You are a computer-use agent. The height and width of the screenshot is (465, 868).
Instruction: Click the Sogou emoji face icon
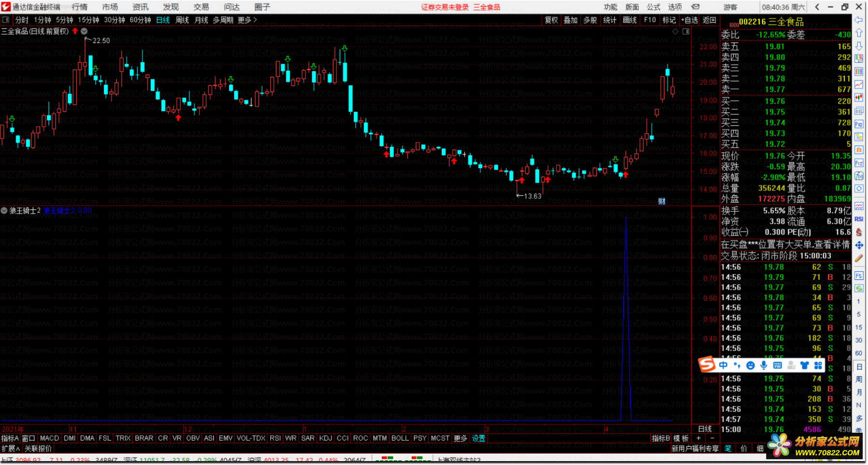(750, 365)
